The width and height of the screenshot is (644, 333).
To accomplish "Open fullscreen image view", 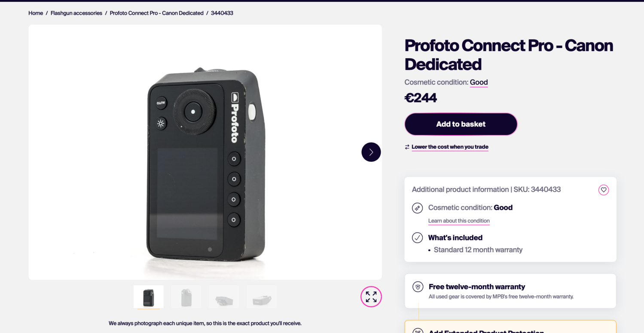I will tap(371, 296).
